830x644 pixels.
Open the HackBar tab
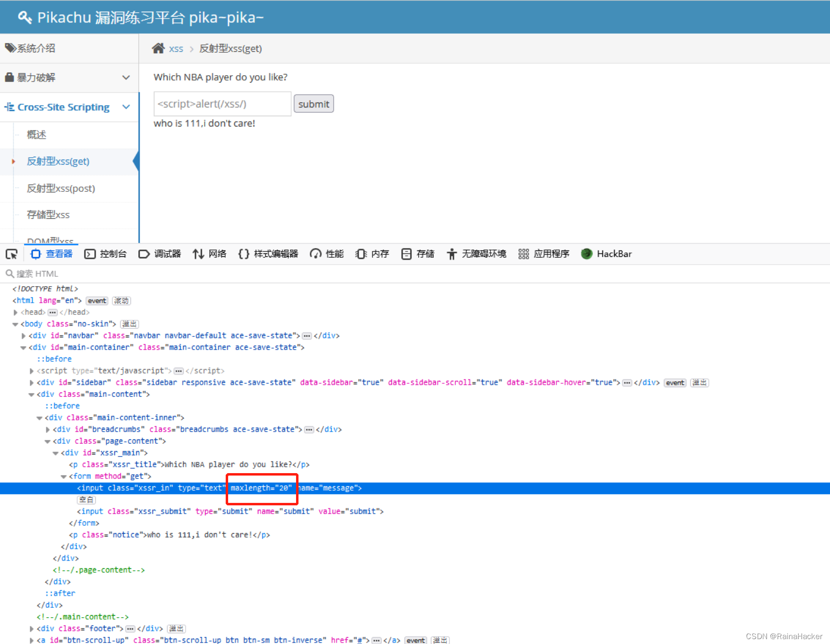click(x=606, y=254)
